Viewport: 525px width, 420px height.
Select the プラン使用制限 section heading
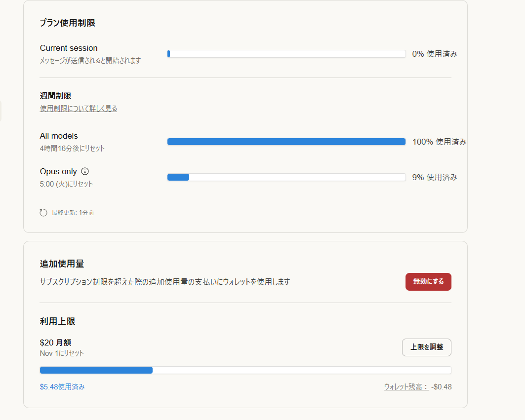(68, 23)
